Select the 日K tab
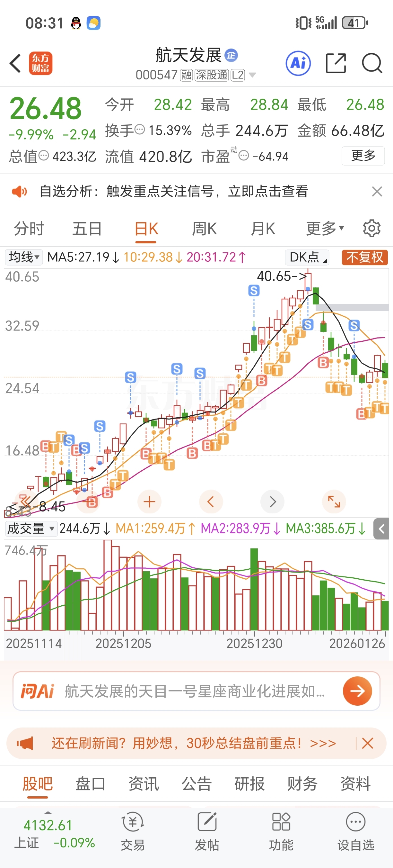The height and width of the screenshot is (868, 393). click(x=146, y=229)
